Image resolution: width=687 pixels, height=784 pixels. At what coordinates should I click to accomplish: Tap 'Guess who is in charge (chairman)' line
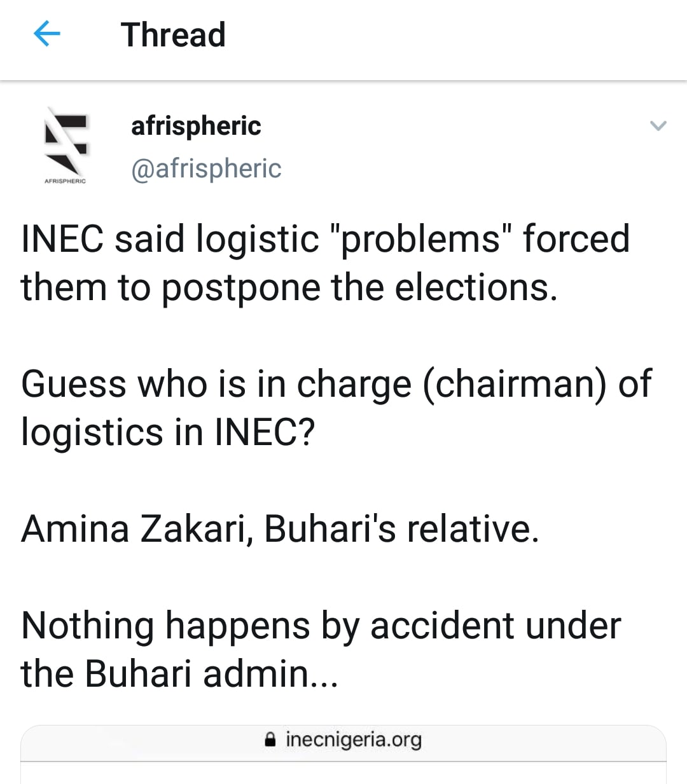pos(336,384)
